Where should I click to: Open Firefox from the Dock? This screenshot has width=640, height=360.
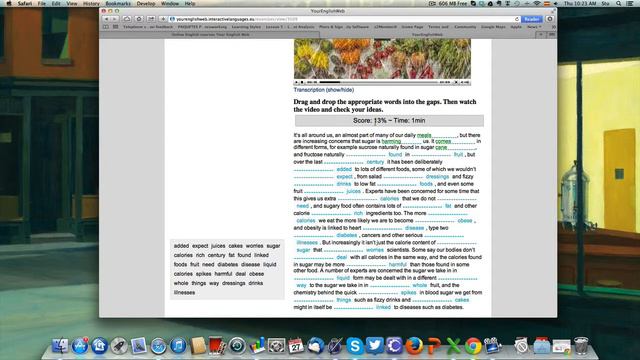pos(413,346)
